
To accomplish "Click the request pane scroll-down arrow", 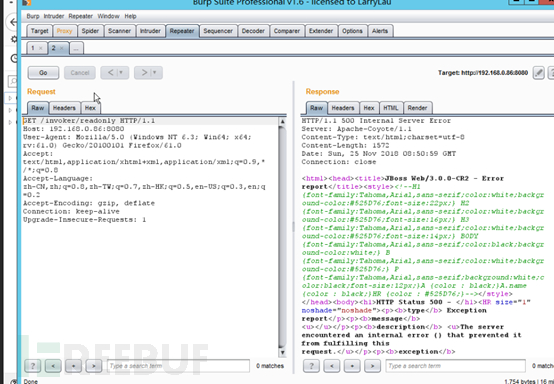I will coord(282,352).
